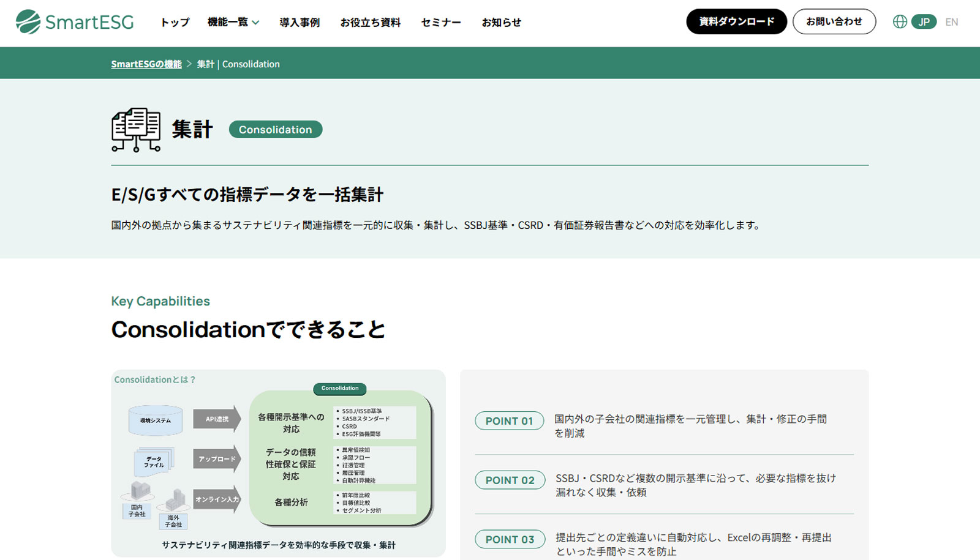Click the 集計 page title
The width and height of the screenshot is (980, 560).
[x=192, y=129]
